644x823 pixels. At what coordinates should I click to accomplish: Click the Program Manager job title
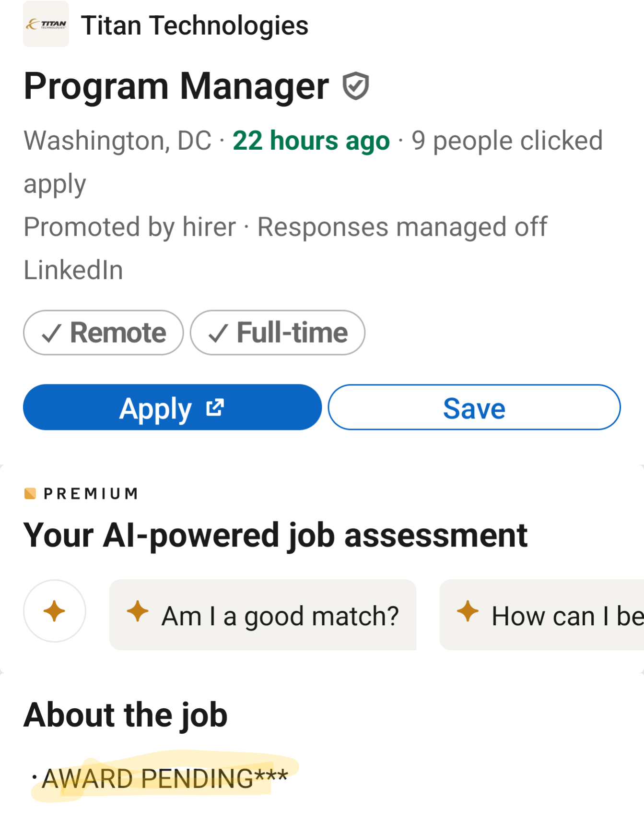tap(176, 86)
